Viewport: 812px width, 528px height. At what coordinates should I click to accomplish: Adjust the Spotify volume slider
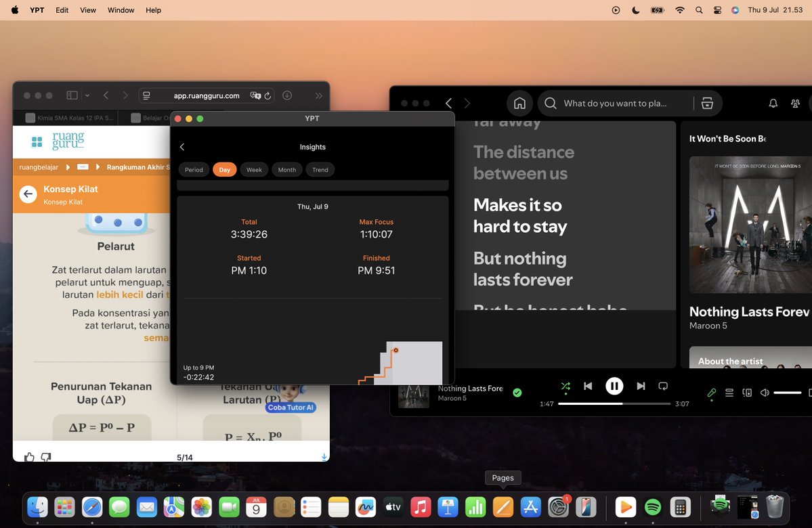787,393
